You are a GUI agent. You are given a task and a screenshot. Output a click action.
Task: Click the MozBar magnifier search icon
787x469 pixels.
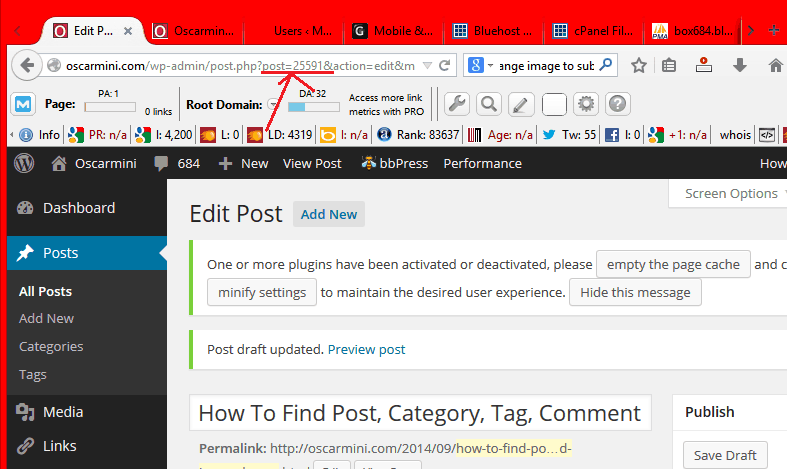488,104
